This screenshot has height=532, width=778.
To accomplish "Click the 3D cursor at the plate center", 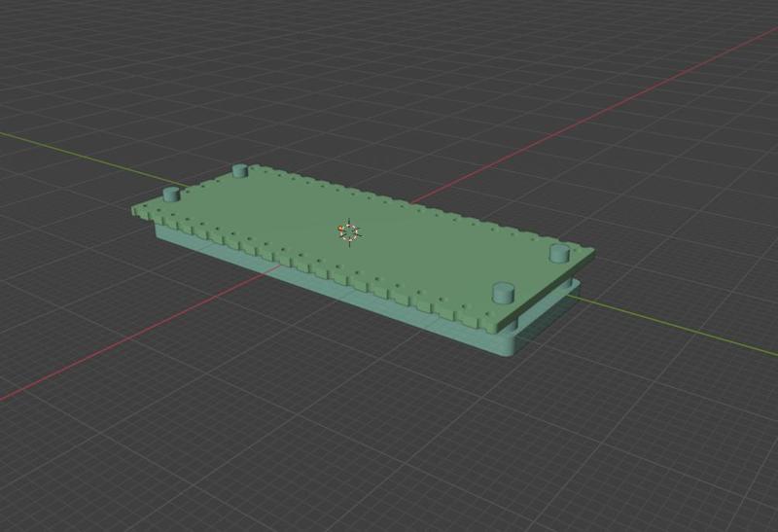I will click(x=350, y=231).
